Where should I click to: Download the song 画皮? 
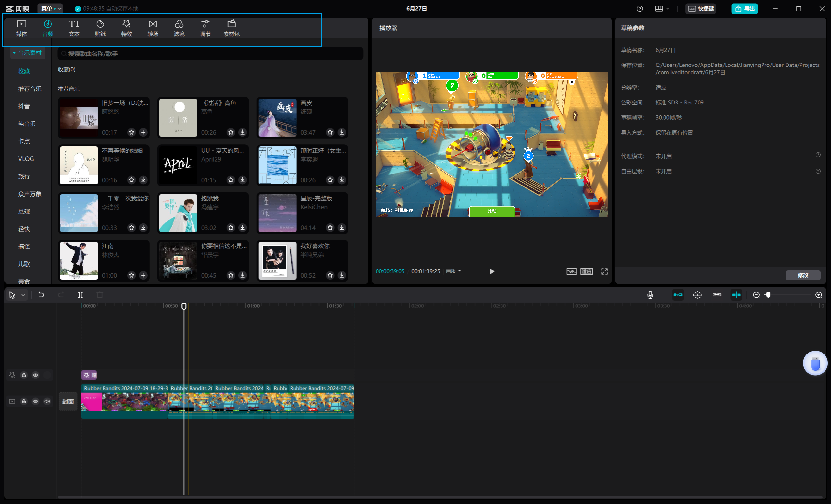pyautogui.click(x=341, y=132)
